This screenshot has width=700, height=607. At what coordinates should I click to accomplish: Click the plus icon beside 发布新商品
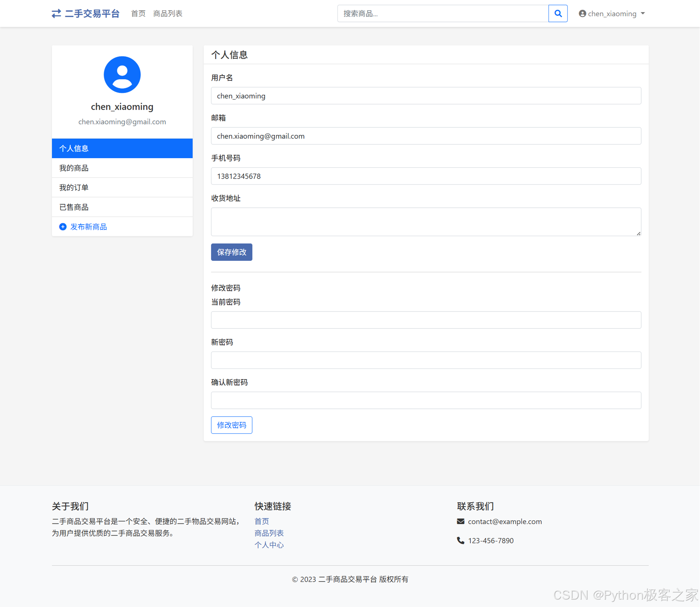coord(63,227)
